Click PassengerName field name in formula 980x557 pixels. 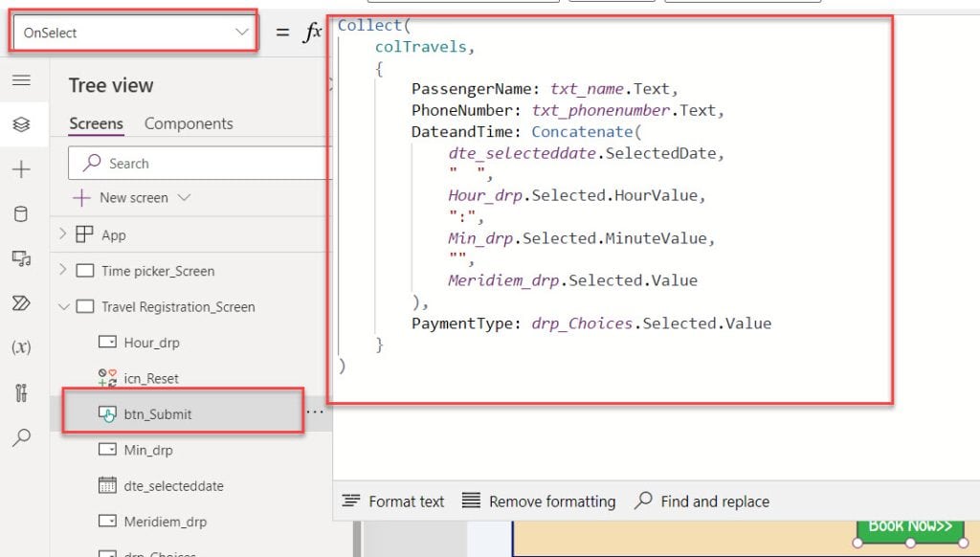coord(471,89)
